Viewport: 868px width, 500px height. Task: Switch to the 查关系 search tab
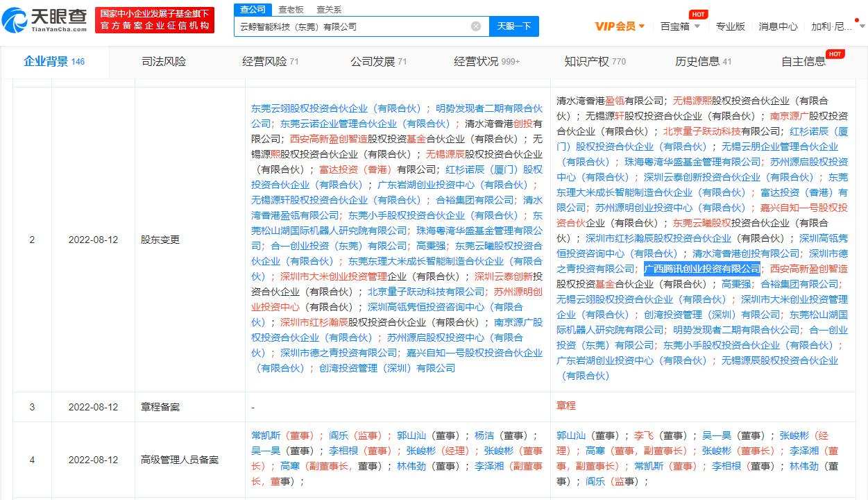[x=326, y=9]
